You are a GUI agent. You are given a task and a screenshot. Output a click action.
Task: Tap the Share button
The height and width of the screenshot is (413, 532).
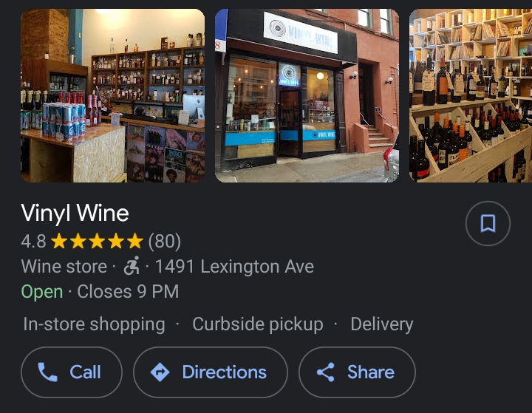pos(357,372)
